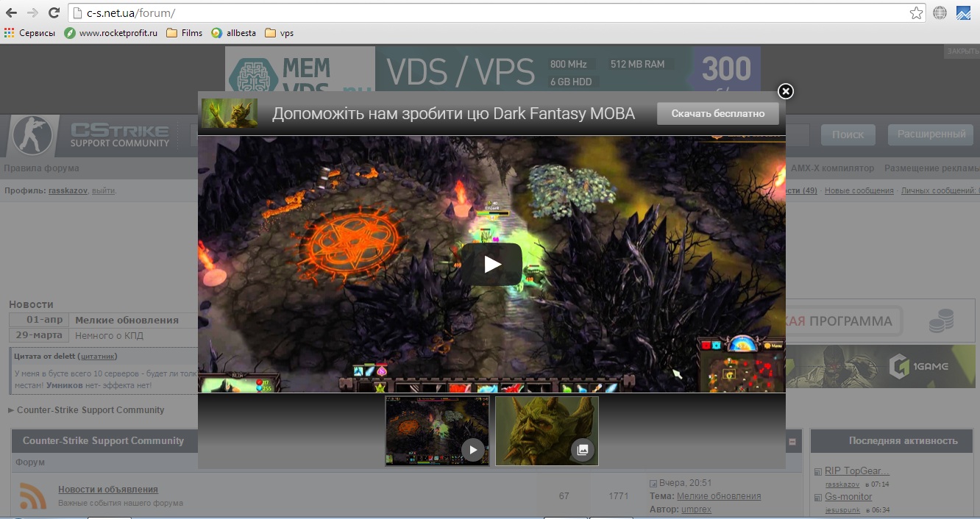Click the Counter-Strike Support Community breadcrumb
This screenshot has height=519, width=980.
pos(90,410)
